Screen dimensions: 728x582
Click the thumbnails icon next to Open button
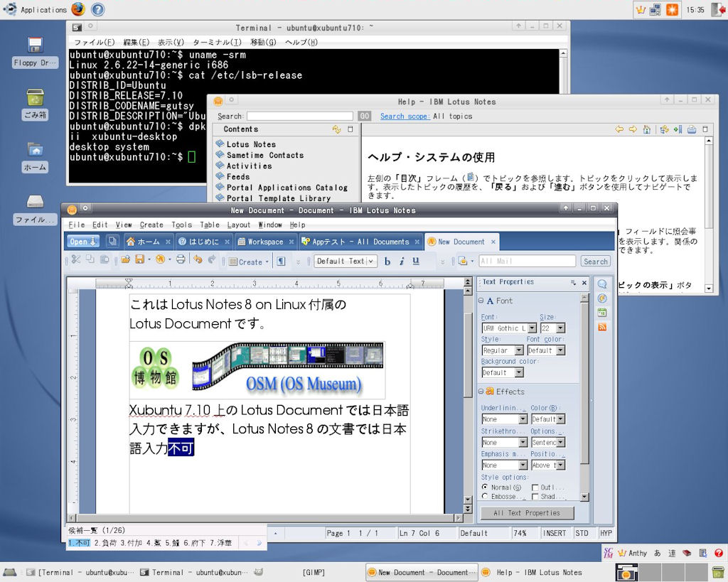pos(112,242)
